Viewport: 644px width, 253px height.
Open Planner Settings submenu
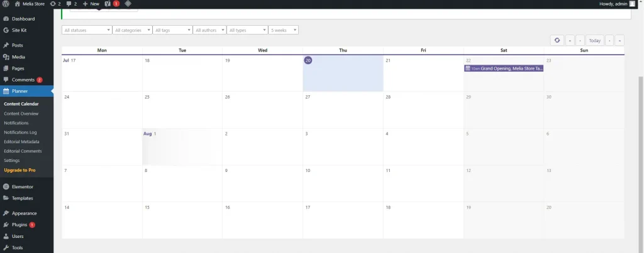(x=11, y=161)
